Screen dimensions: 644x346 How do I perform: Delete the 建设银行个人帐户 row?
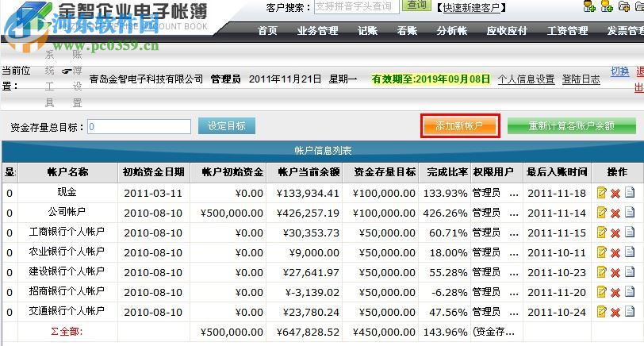coord(615,273)
